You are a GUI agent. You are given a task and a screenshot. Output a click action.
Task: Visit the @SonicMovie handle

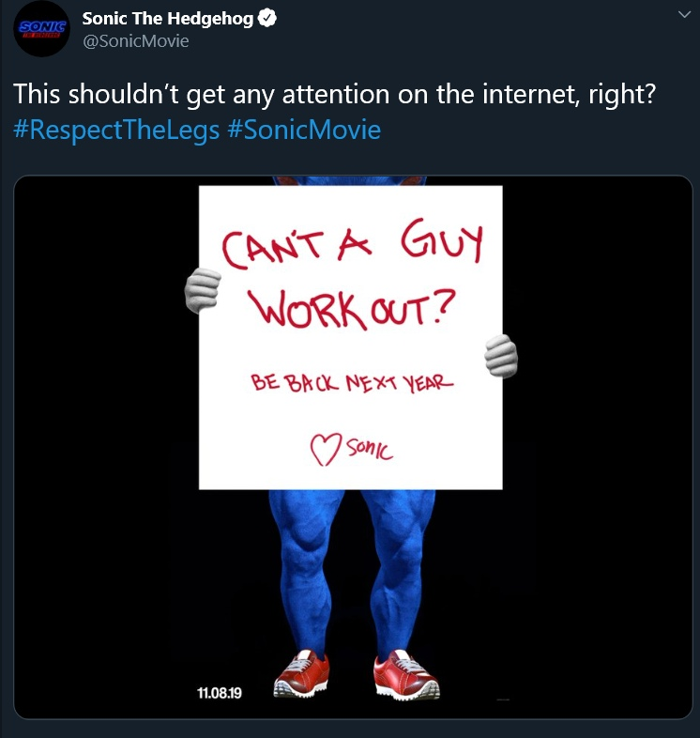[135, 40]
